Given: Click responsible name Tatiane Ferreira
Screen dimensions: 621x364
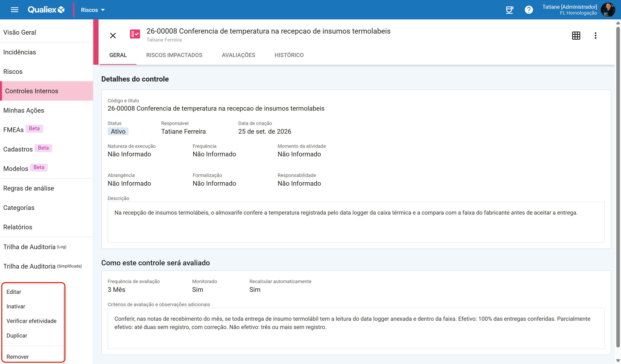Looking at the screenshot, I should coord(183,131).
